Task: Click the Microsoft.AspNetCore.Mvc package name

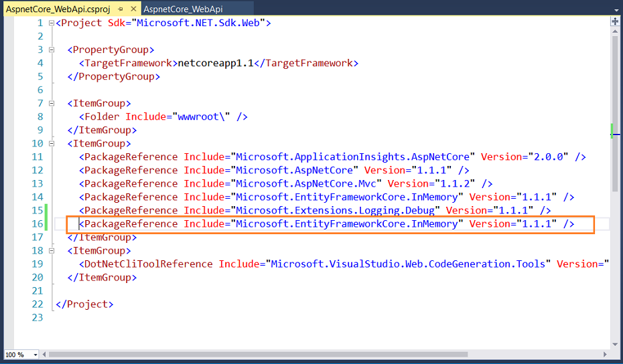Action: (x=306, y=184)
